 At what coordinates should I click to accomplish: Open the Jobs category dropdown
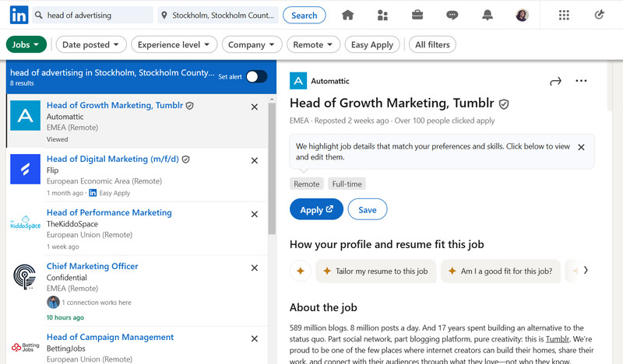26,44
